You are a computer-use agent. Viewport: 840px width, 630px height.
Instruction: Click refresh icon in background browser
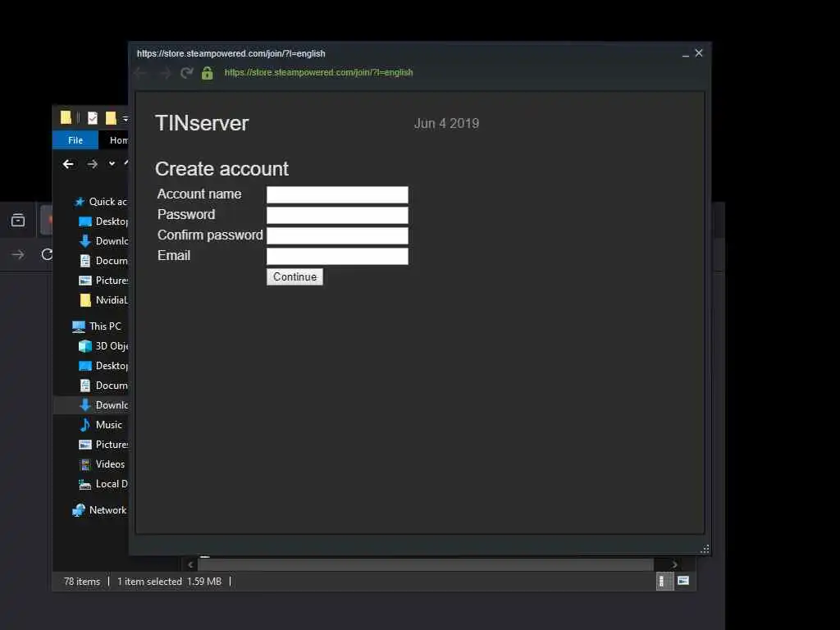coord(47,254)
